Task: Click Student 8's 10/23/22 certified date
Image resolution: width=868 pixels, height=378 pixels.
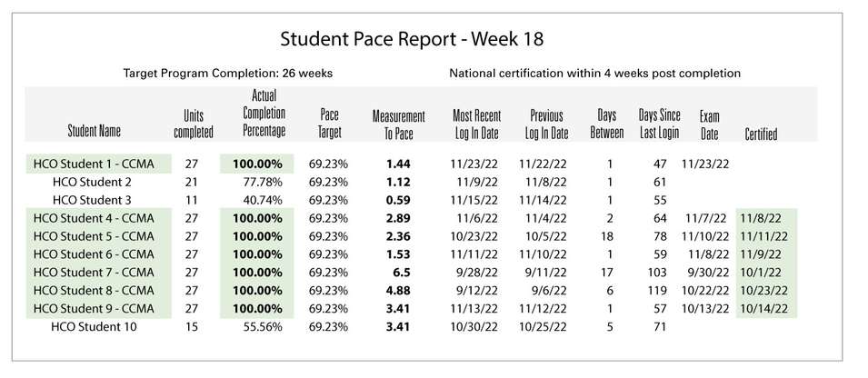Action: point(766,291)
